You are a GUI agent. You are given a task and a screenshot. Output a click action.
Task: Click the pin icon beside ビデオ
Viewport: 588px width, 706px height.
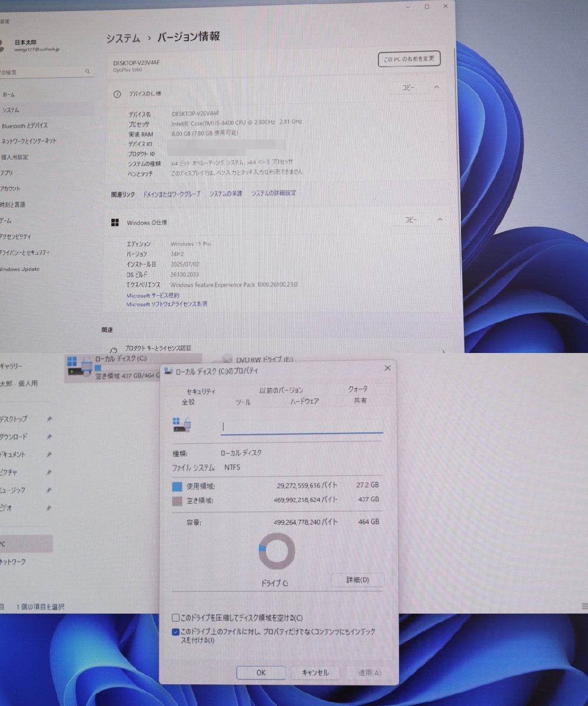pyautogui.click(x=49, y=508)
